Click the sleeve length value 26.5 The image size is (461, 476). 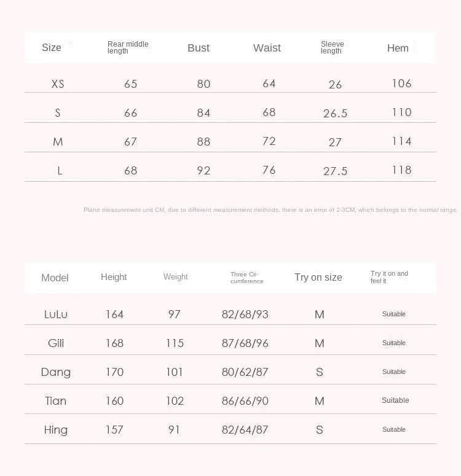(x=335, y=114)
